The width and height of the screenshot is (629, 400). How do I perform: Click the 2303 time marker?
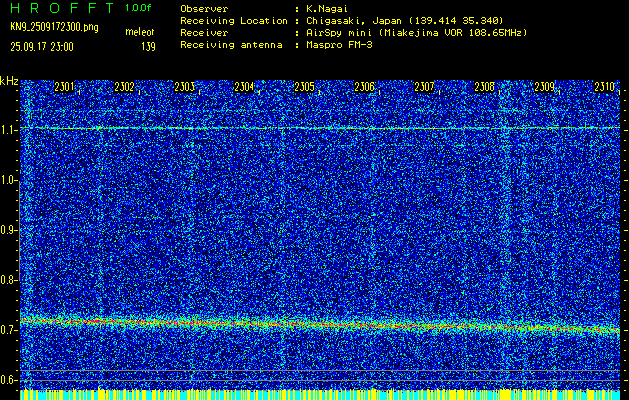click(185, 87)
